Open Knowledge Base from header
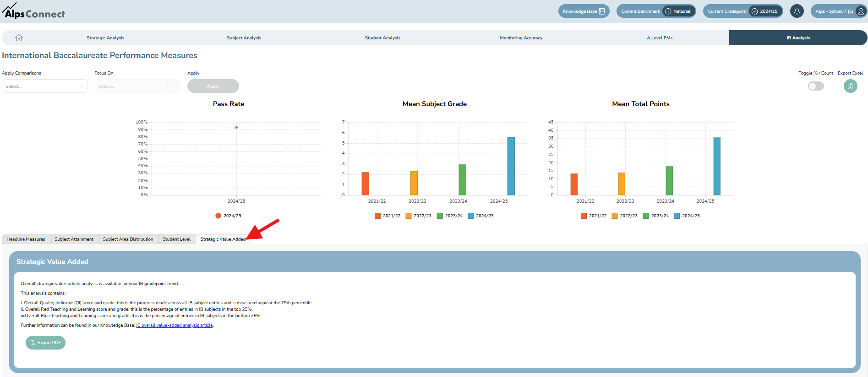This screenshot has height=377, width=868. pos(583,11)
